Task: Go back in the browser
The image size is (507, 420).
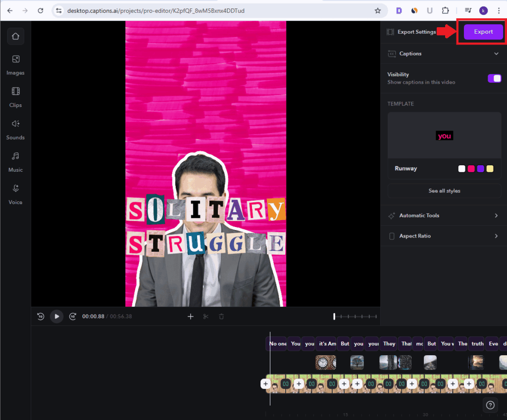Action: tap(10, 11)
